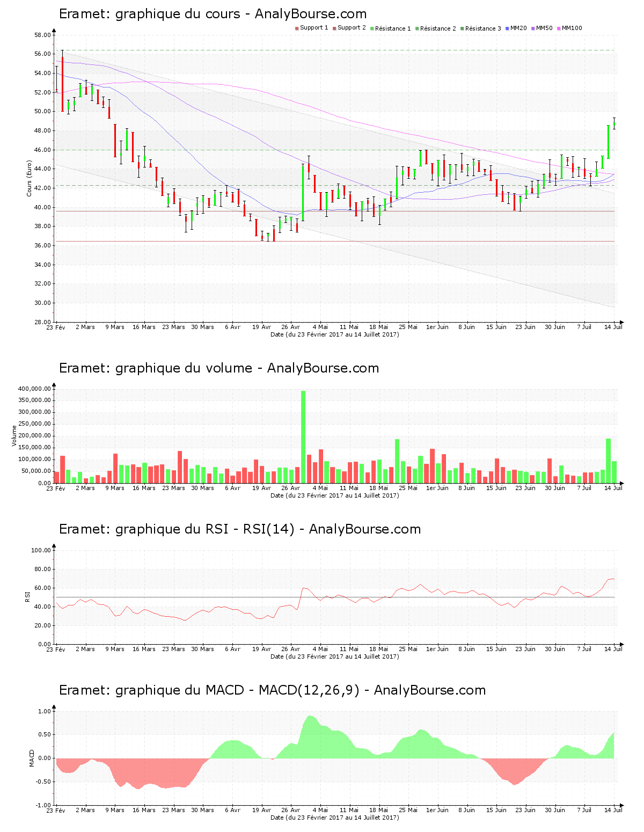Image resolution: width=644 pixels, height=832 pixels.
Task: Select the 'Résistance 3' legend label
Action: (x=483, y=28)
